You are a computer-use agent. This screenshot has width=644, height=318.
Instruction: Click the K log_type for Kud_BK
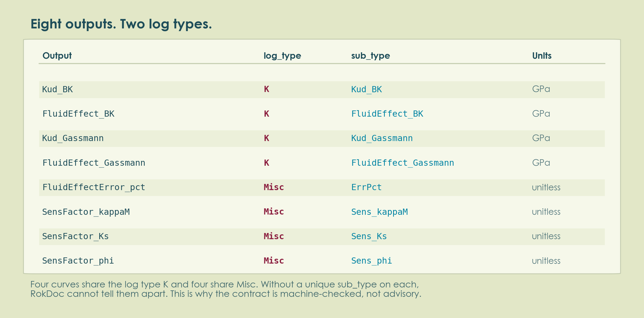(266, 89)
